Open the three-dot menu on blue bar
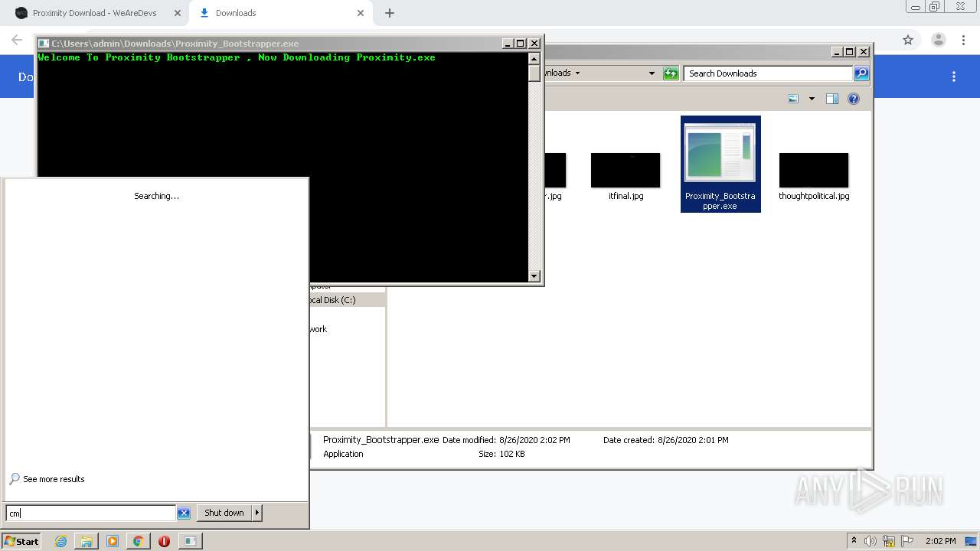The width and height of the screenshot is (980, 551). [954, 77]
